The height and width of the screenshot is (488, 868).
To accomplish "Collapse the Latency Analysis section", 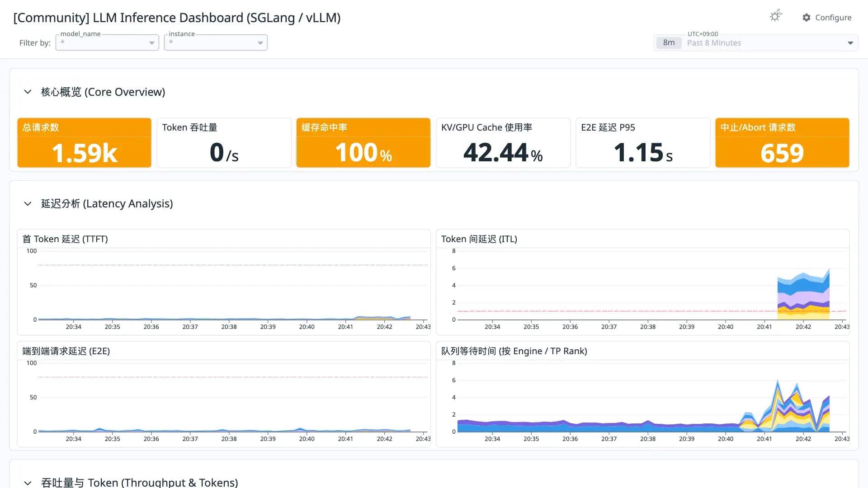I will 28,204.
